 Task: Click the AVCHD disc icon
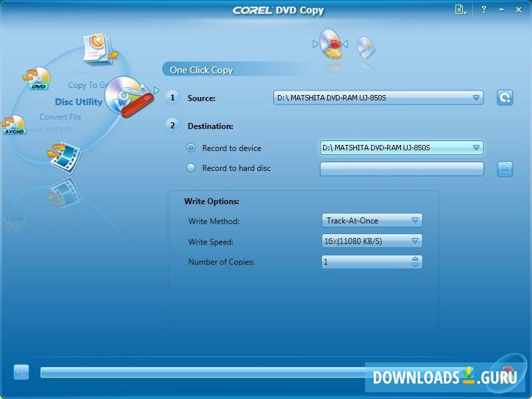coord(15,123)
